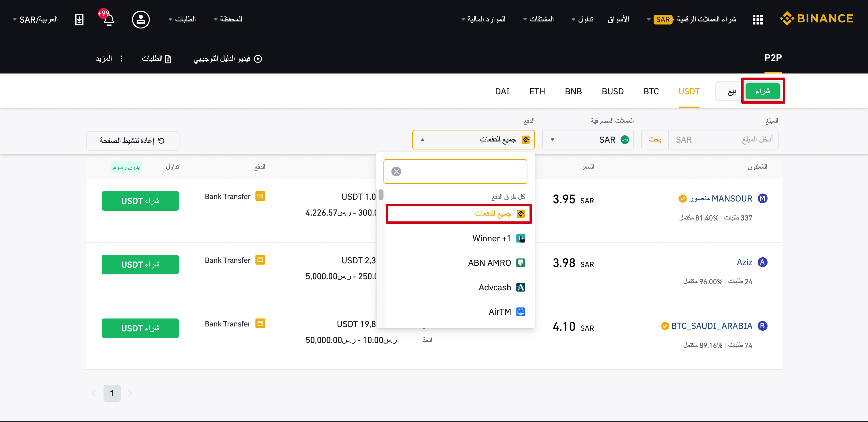Click the payment method search box
Image resolution: width=868 pixels, height=422 pixels.
(x=455, y=171)
